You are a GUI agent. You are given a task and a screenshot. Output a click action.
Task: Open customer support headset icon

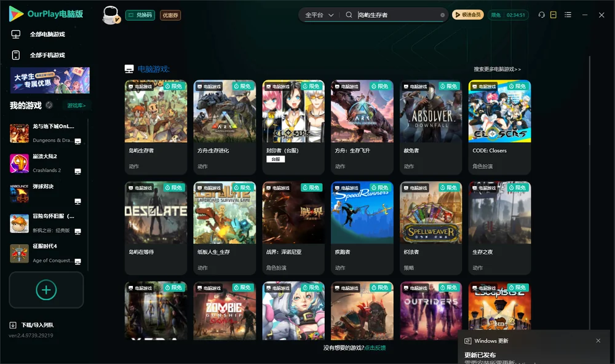point(542,15)
